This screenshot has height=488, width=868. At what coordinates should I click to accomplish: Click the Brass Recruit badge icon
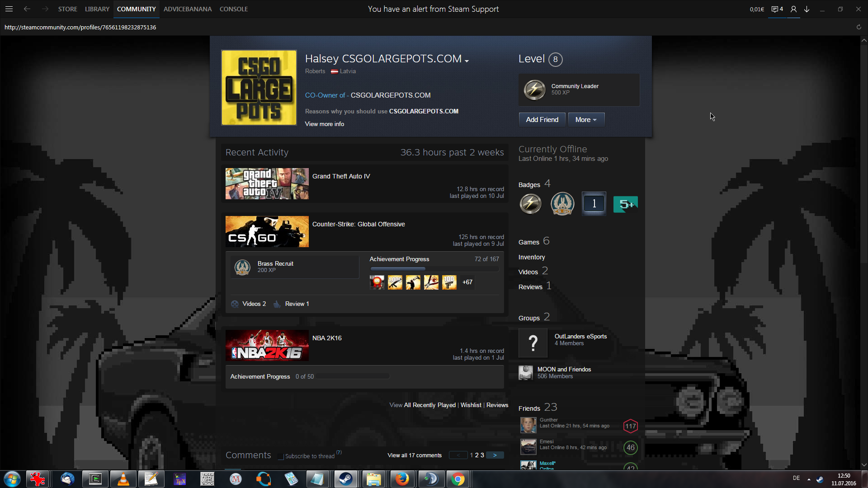(x=243, y=267)
